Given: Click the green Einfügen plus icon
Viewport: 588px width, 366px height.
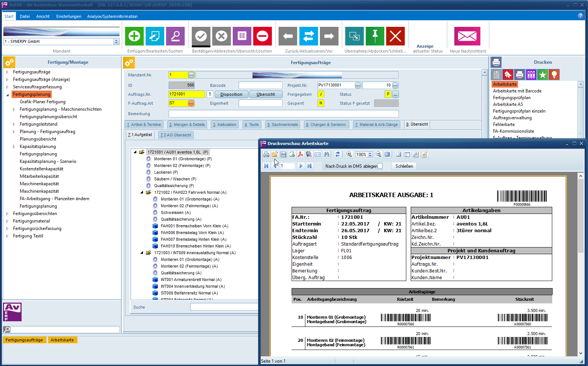Looking at the screenshot, I should (x=134, y=36).
